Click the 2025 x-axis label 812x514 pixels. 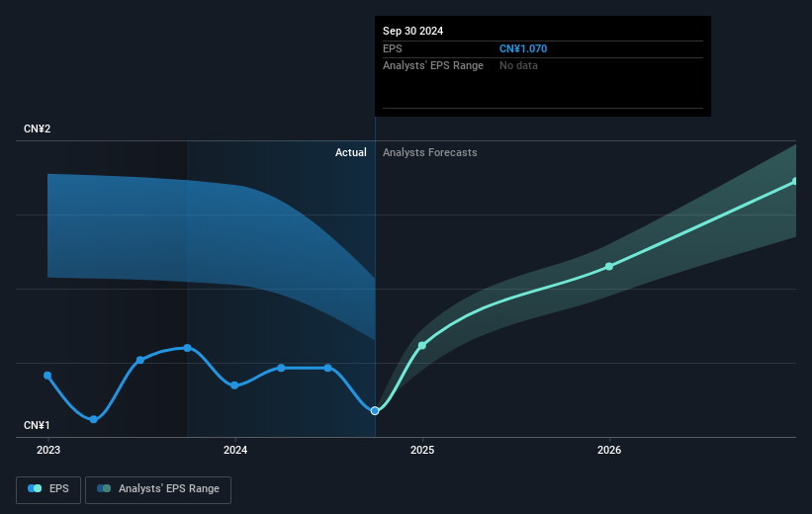422,451
